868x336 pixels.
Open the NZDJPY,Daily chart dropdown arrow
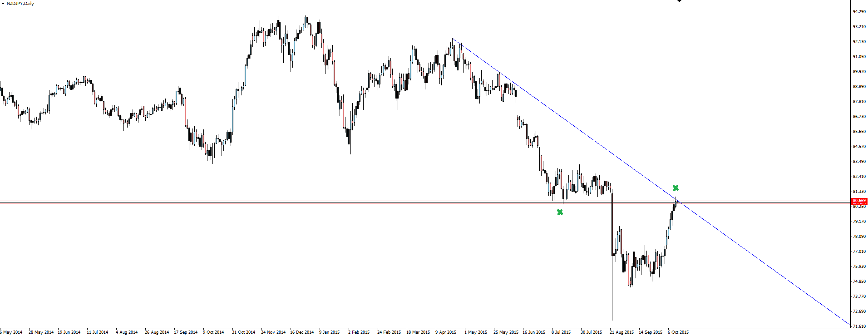[3, 4]
